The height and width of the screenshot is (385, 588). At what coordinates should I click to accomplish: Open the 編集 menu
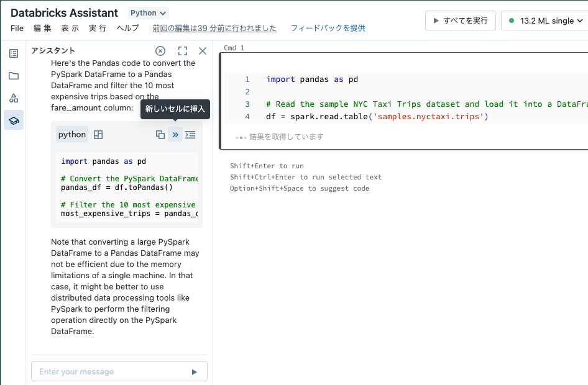click(x=42, y=28)
